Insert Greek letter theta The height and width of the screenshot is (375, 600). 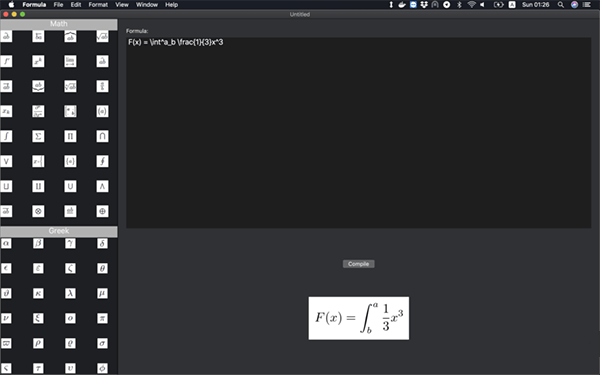[102, 268]
